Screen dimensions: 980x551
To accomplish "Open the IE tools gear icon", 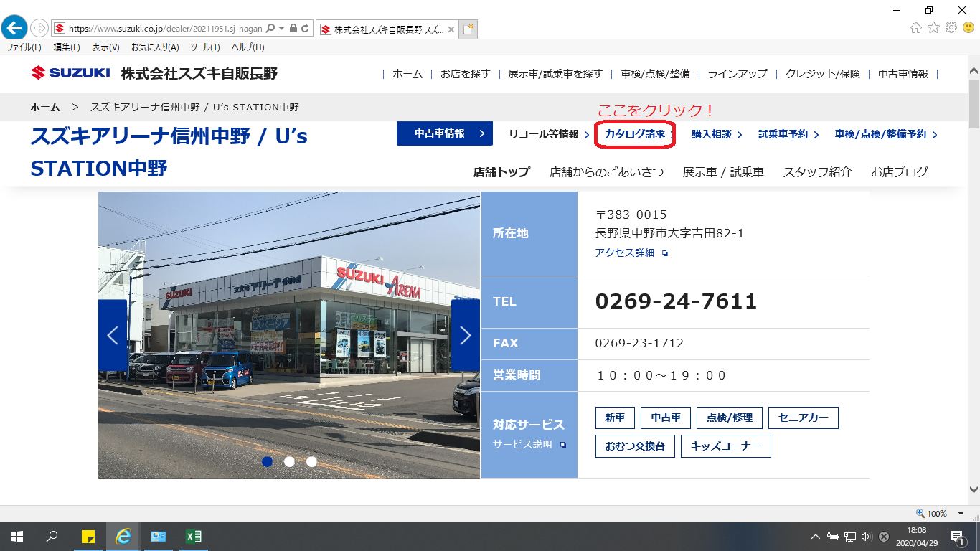I will [x=951, y=28].
